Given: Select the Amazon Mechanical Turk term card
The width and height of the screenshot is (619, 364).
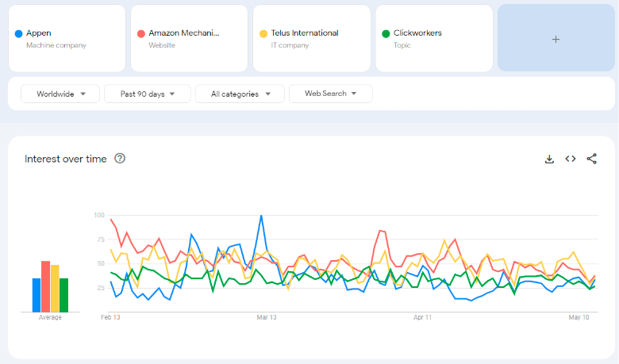Looking at the screenshot, I should pyautogui.click(x=189, y=38).
